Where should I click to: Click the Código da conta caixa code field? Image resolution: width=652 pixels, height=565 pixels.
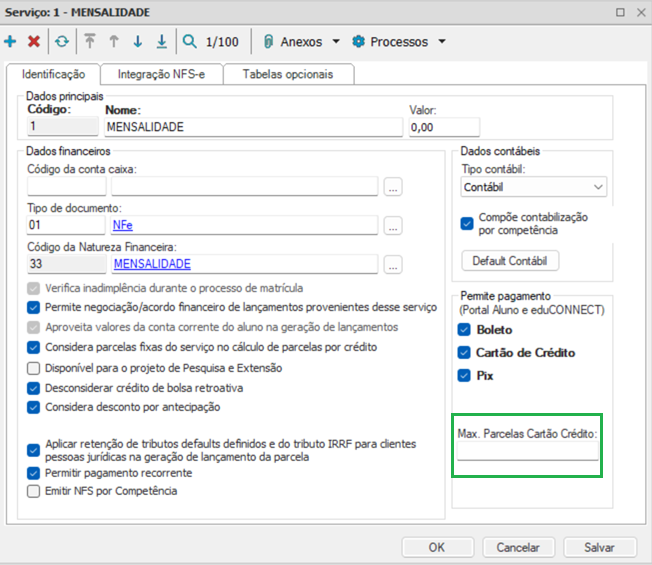(x=67, y=186)
